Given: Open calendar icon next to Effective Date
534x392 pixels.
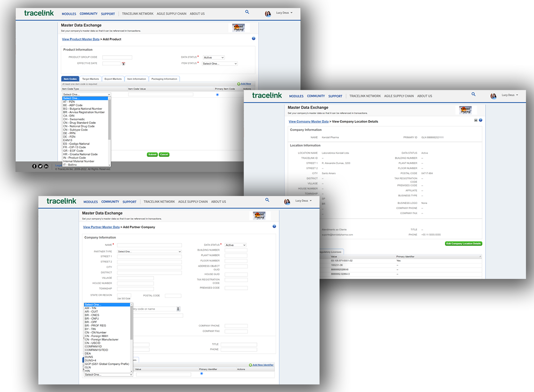Looking at the screenshot, I should pyautogui.click(x=123, y=64).
